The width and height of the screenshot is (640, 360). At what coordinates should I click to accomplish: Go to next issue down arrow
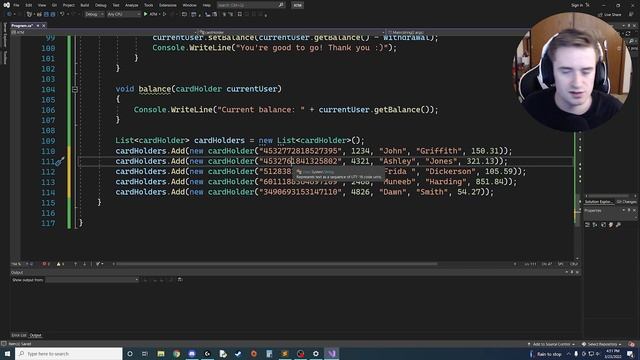click(x=84, y=264)
